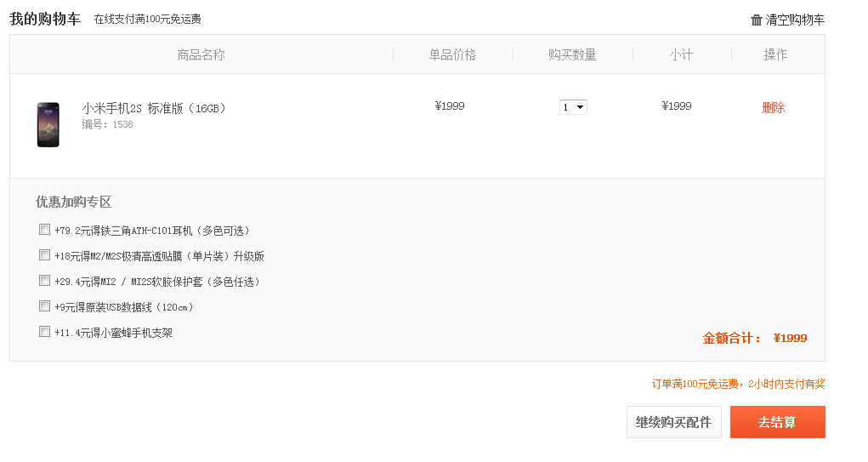
Task: Click the 小计 column header
Action: [681, 54]
